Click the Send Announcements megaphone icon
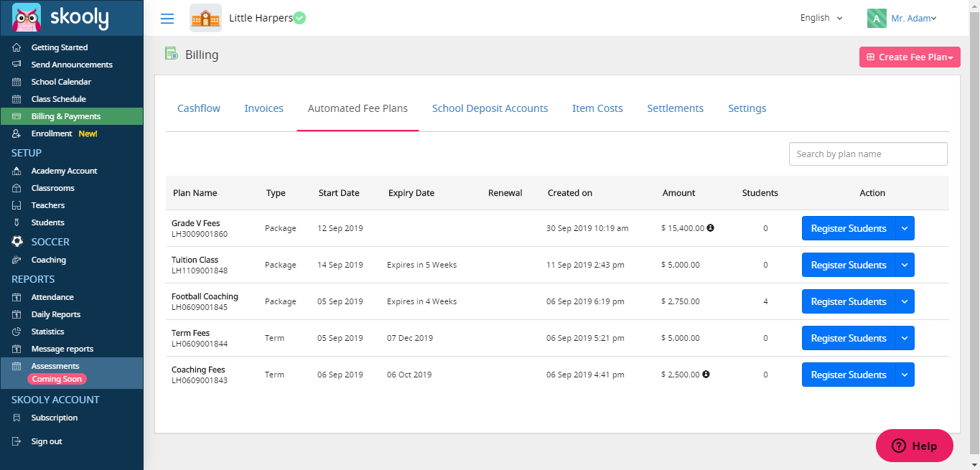The width and height of the screenshot is (980, 470). (x=17, y=65)
